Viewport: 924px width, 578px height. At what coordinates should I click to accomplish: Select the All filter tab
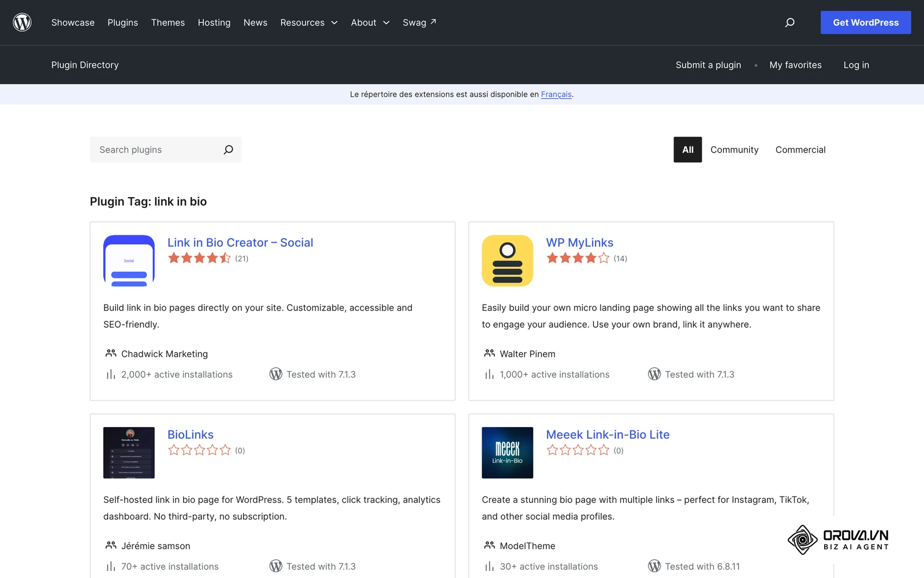pyautogui.click(x=688, y=150)
